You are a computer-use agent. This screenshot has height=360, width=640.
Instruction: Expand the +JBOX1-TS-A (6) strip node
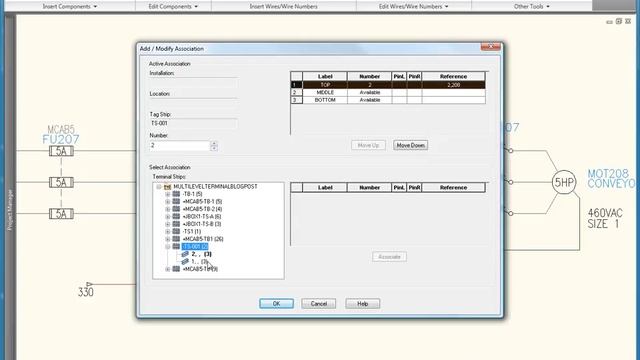(167, 216)
